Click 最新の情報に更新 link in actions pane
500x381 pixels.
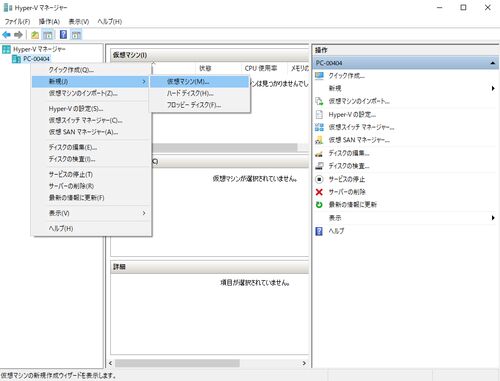point(353,205)
